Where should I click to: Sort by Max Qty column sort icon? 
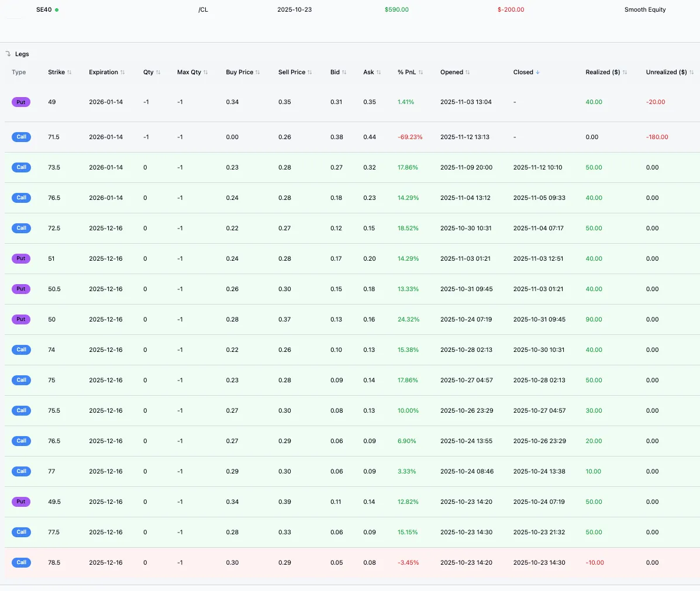(x=205, y=72)
